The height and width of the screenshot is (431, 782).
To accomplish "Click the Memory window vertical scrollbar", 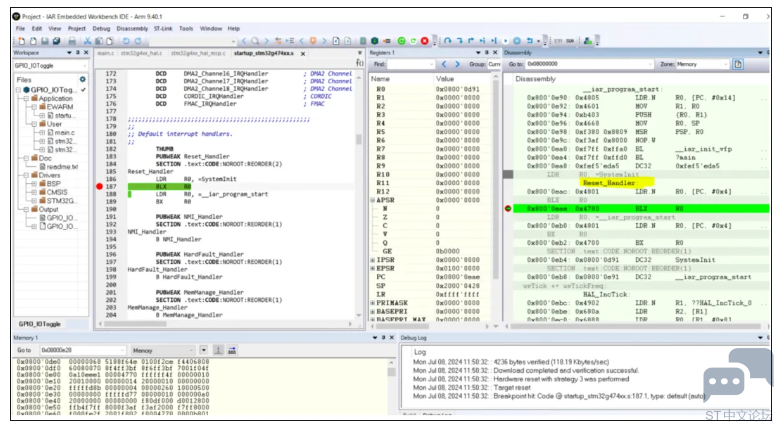I will click(391, 372).
